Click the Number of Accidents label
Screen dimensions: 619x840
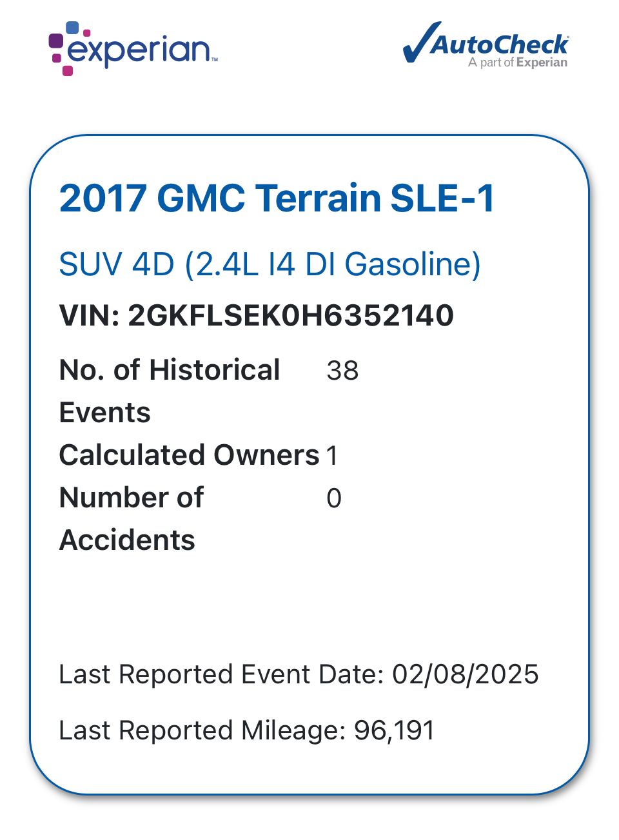132,519
